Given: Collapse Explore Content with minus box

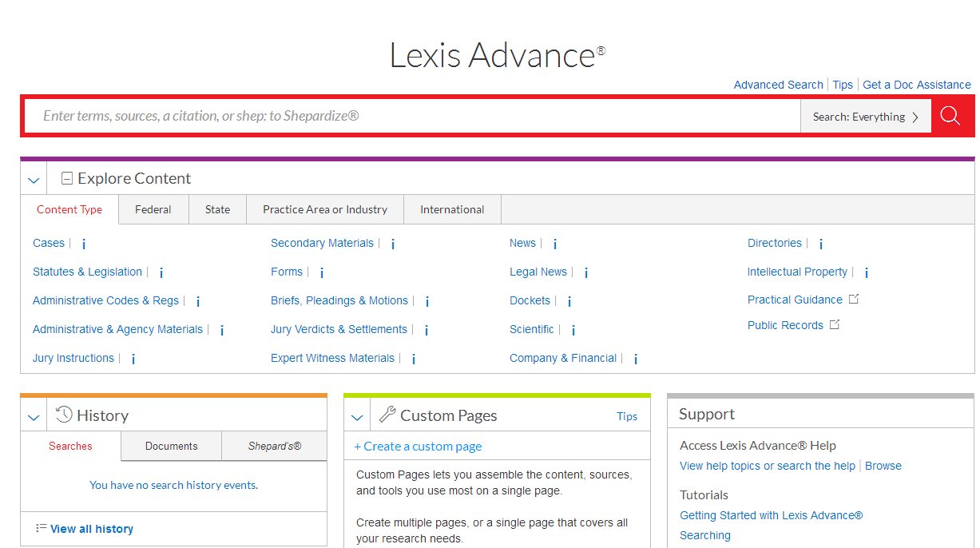Looking at the screenshot, I should 67,178.
